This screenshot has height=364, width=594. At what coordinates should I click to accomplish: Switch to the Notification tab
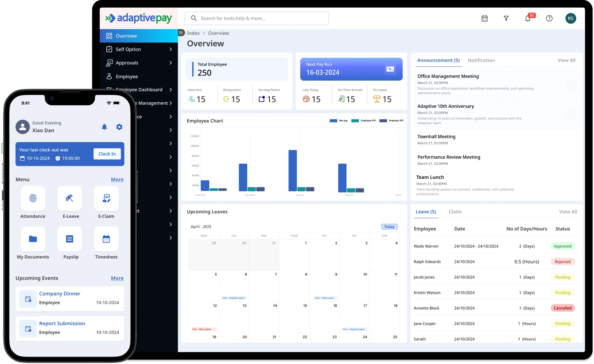(481, 60)
